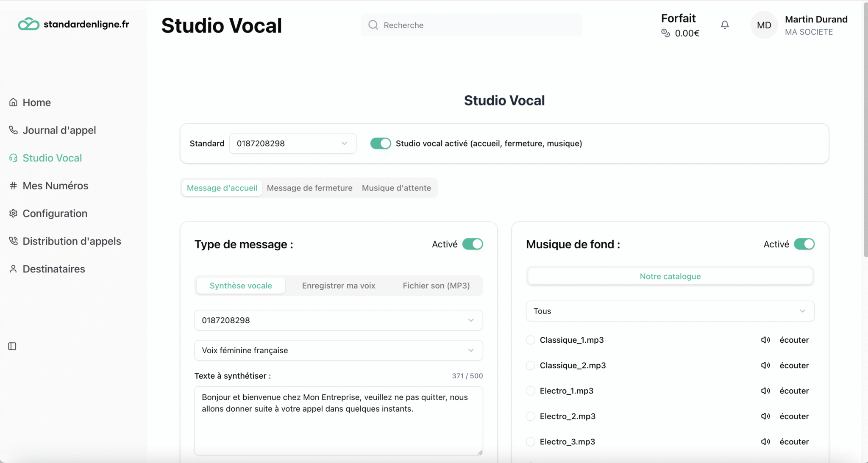Click the sidebar collapse panel icon
Screen dimensions: 868x463
pyautogui.click(x=12, y=346)
